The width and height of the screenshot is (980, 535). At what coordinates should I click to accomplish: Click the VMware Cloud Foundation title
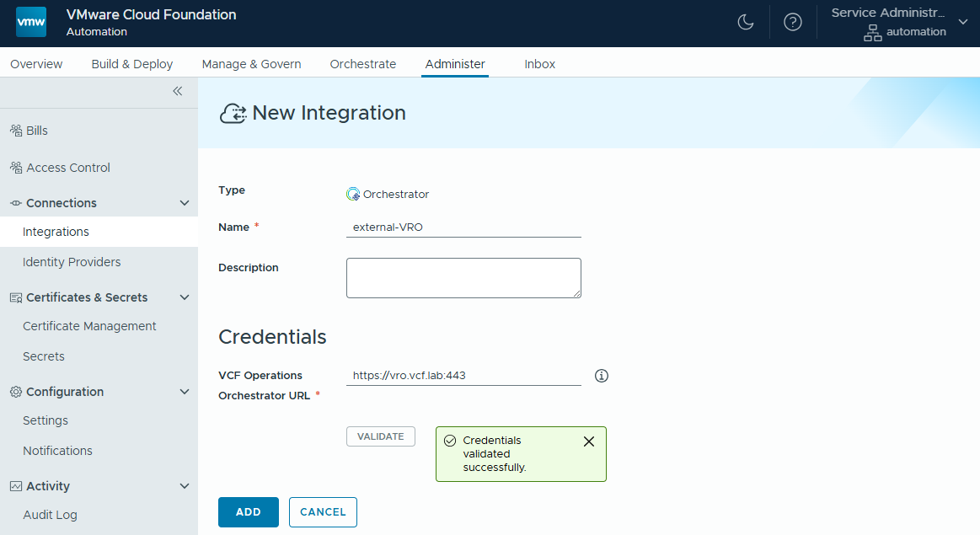pos(151,14)
